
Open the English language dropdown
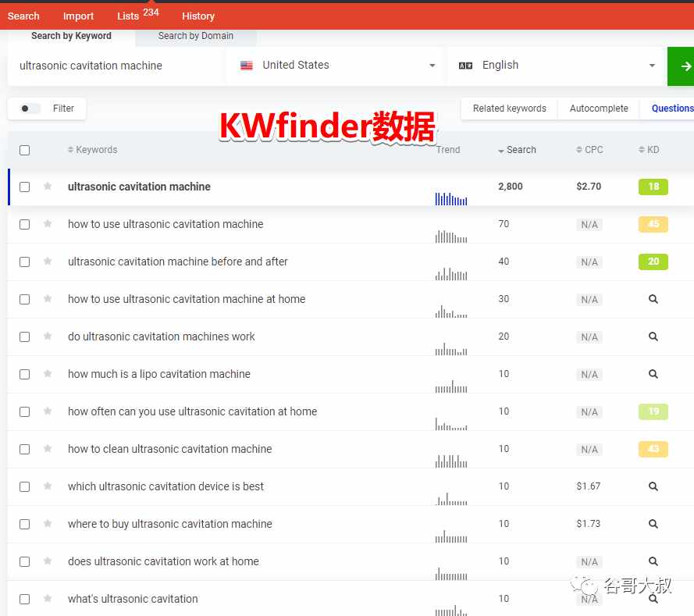click(557, 66)
